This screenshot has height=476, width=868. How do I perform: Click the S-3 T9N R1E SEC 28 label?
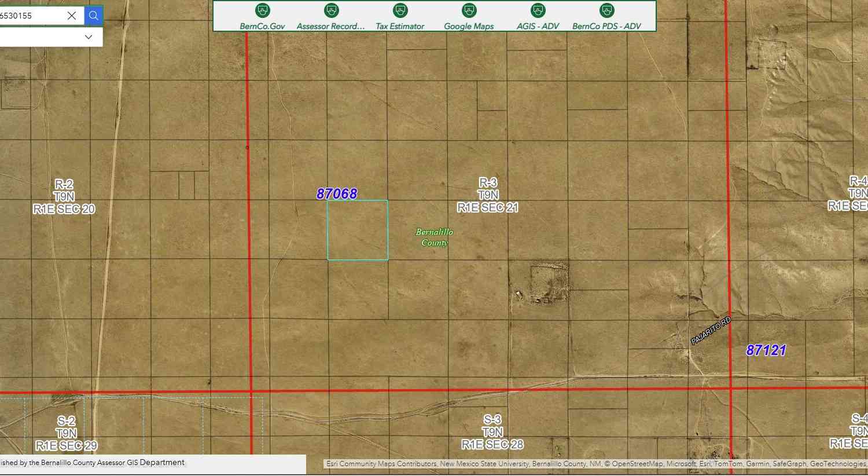[492, 432]
